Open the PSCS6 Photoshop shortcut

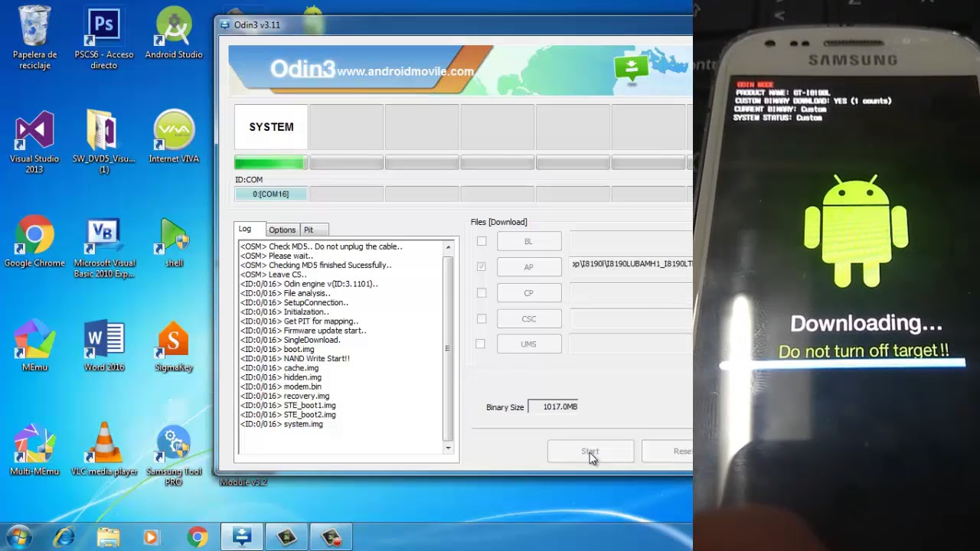coord(104,38)
